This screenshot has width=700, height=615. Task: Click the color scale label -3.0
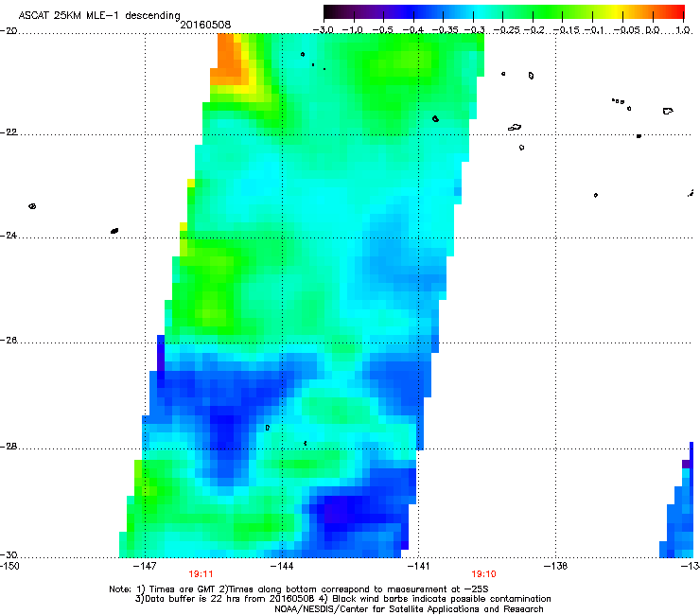[323, 30]
